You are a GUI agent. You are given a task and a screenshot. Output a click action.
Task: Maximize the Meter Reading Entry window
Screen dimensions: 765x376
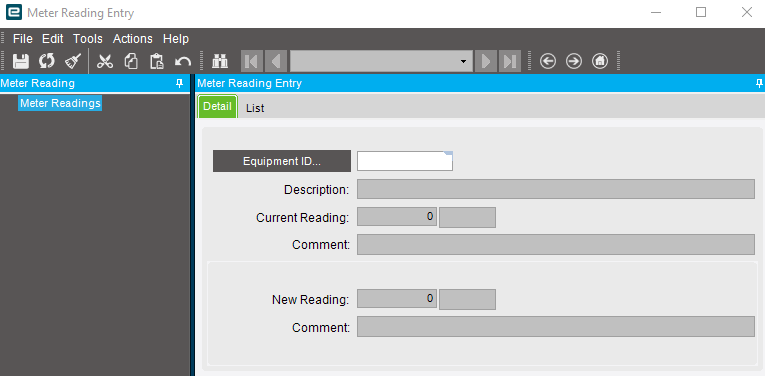tap(701, 12)
